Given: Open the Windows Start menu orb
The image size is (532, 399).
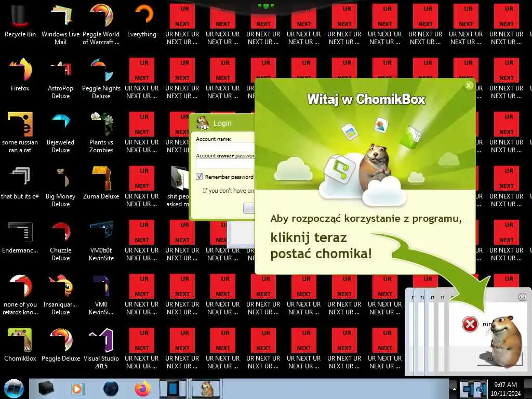Looking at the screenshot, I should tap(14, 389).
